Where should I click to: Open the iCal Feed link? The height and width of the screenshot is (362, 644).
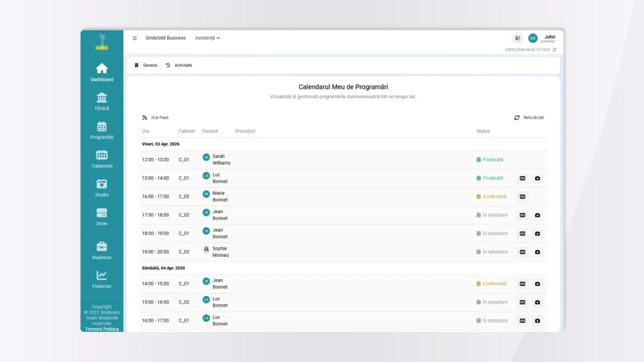click(x=155, y=118)
